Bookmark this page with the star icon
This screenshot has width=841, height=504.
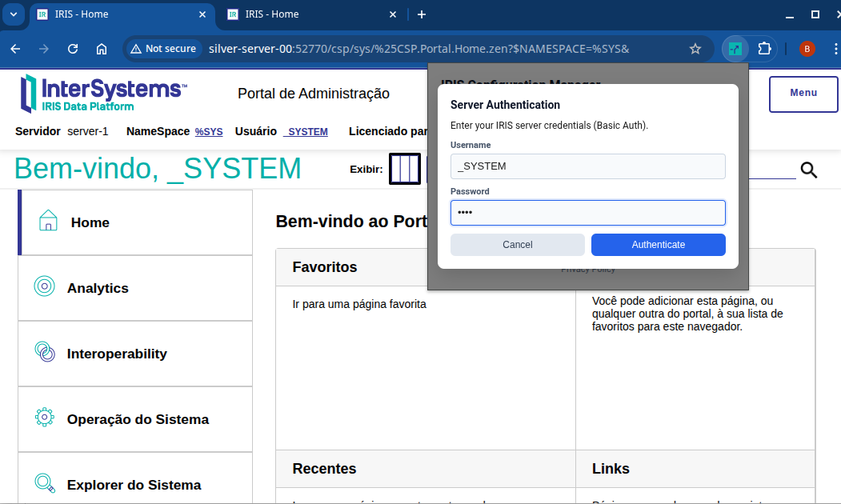tap(695, 49)
